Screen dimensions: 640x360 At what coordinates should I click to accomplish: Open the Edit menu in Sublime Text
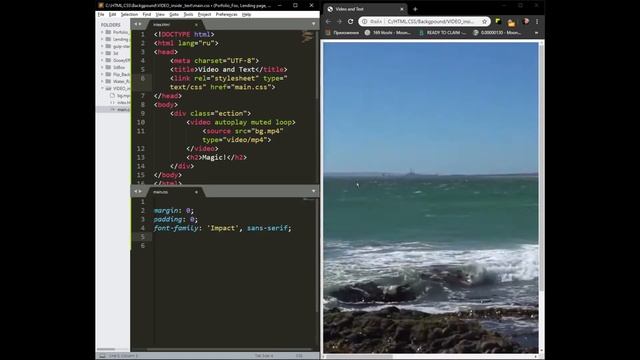[112, 14]
